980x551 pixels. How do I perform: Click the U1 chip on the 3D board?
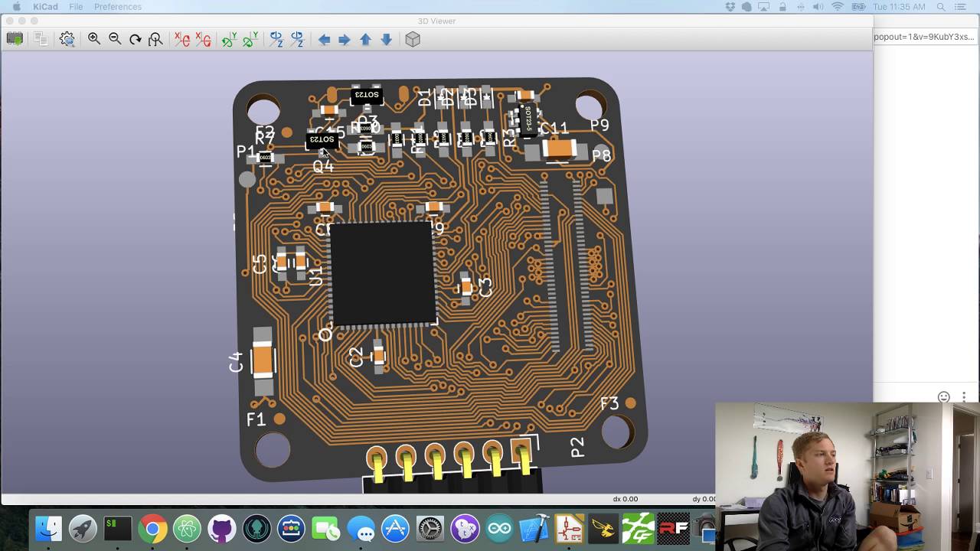pyautogui.click(x=382, y=274)
